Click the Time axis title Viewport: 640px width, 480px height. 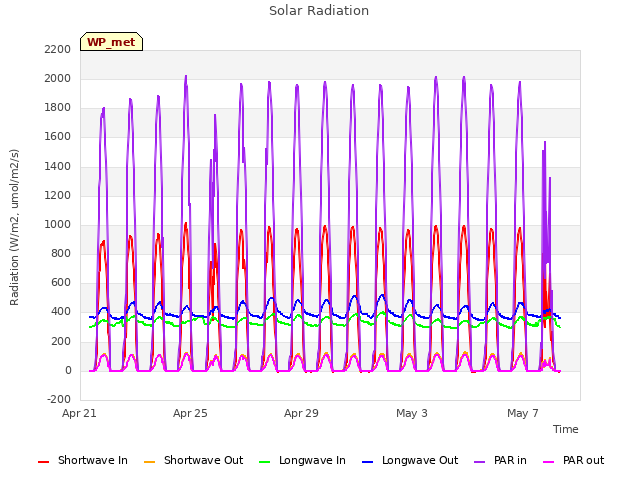(566, 429)
